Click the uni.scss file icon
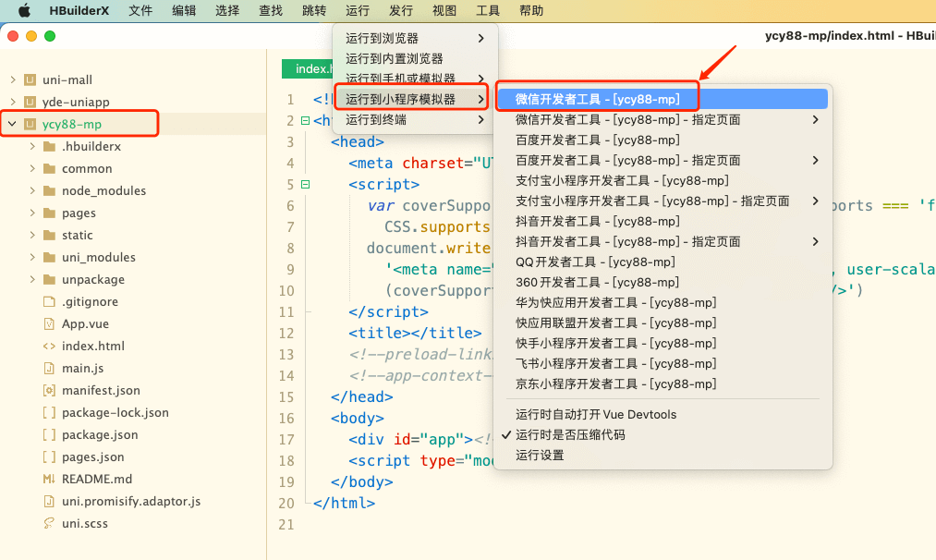Screen dimensions: 936x560 [x=49, y=523]
